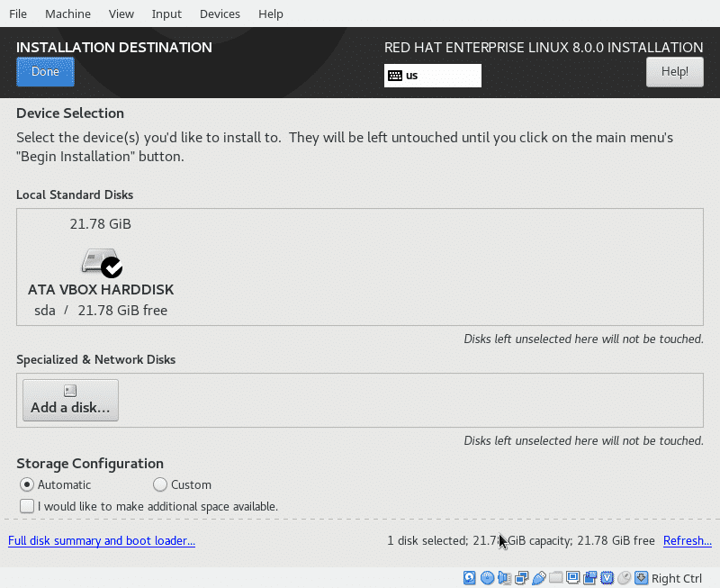Click the optical disc status icon
The width and height of the screenshot is (720, 588).
[x=487, y=577]
